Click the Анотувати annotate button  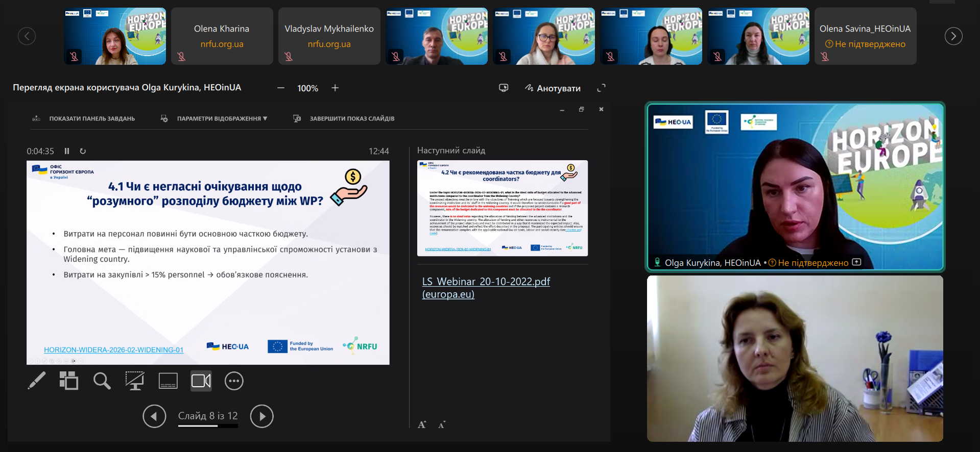point(553,88)
